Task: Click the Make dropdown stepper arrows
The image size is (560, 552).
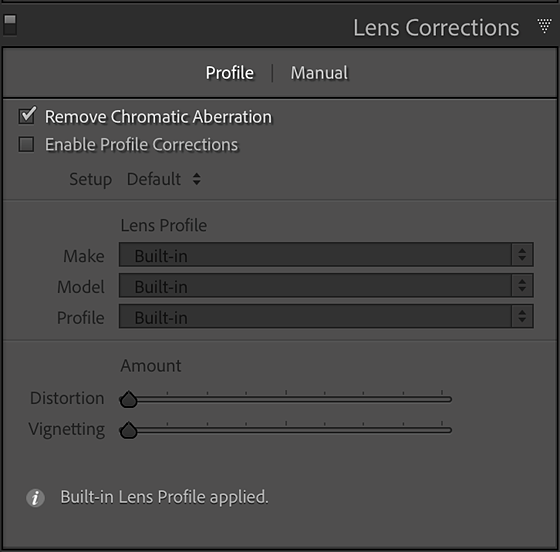Action: (522, 255)
